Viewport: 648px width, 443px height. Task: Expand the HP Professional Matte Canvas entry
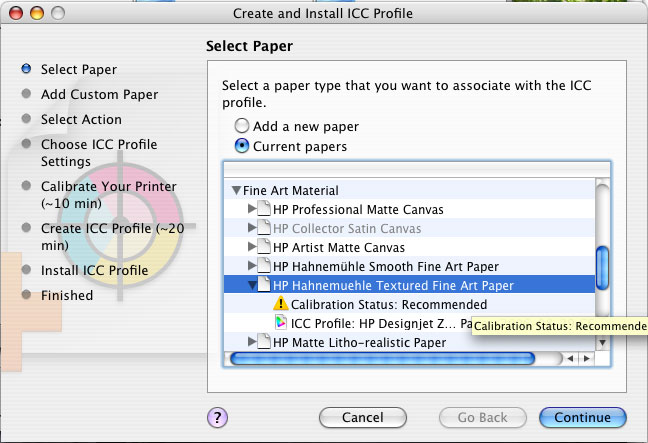tap(252, 209)
